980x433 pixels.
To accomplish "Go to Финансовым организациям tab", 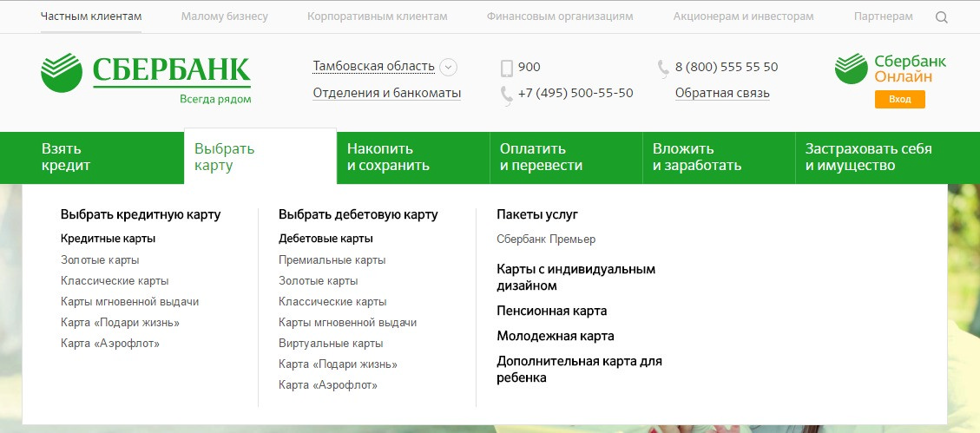I will tap(560, 16).
